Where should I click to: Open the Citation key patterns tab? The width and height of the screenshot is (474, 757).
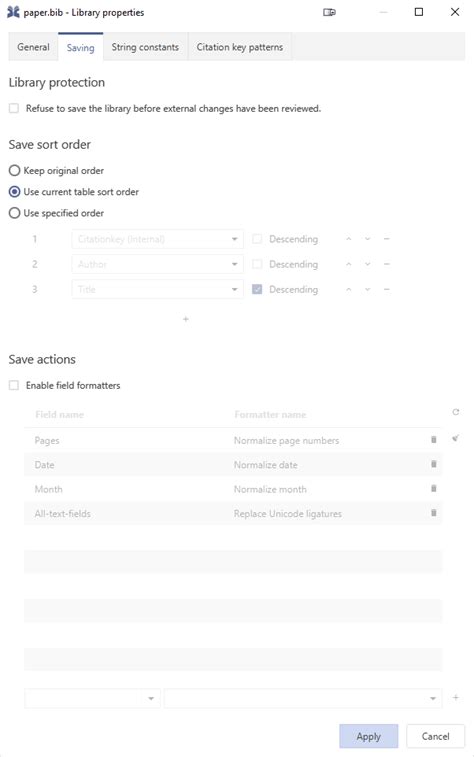[x=240, y=47]
